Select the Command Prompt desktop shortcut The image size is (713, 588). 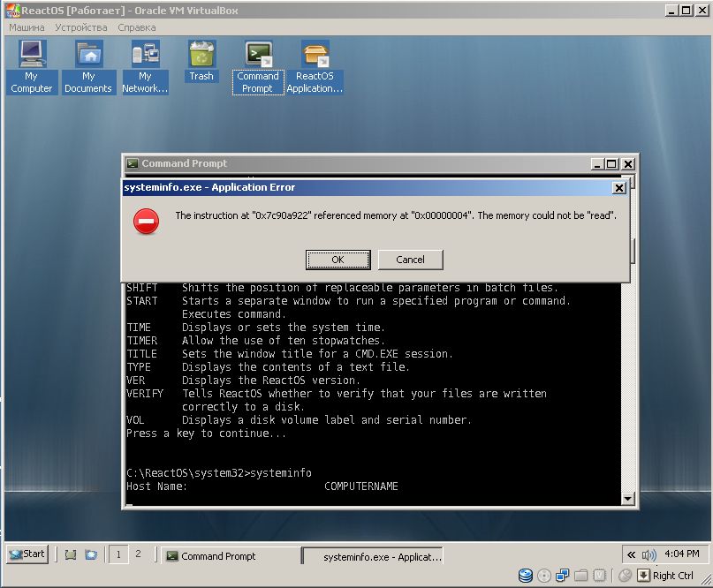point(258,67)
